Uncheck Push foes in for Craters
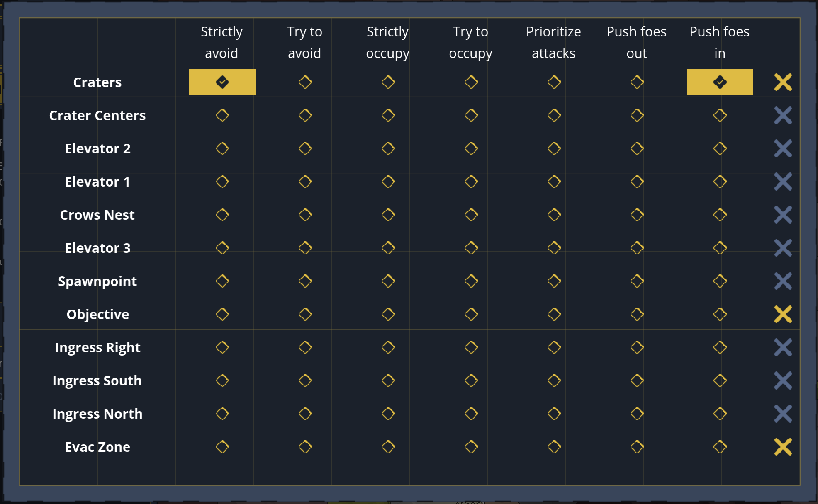Screen dimensions: 818x504 point(720,82)
